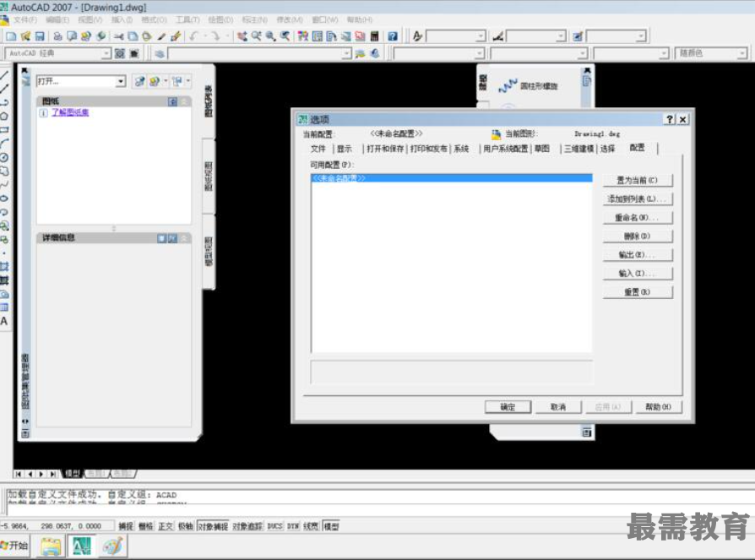Switch to 显示 tab in 选项 dialog
755x560 pixels.
click(345, 149)
